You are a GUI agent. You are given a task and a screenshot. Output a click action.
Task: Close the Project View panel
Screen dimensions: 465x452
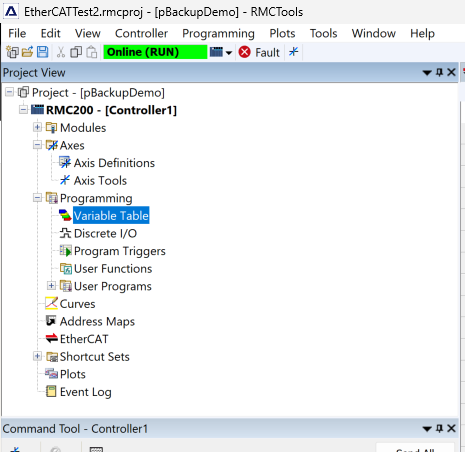pyautogui.click(x=451, y=72)
